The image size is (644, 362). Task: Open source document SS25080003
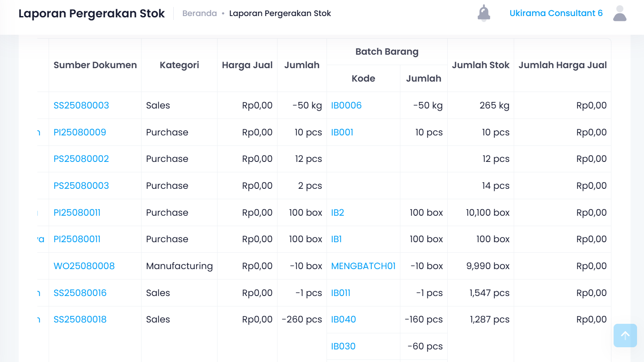(81, 105)
